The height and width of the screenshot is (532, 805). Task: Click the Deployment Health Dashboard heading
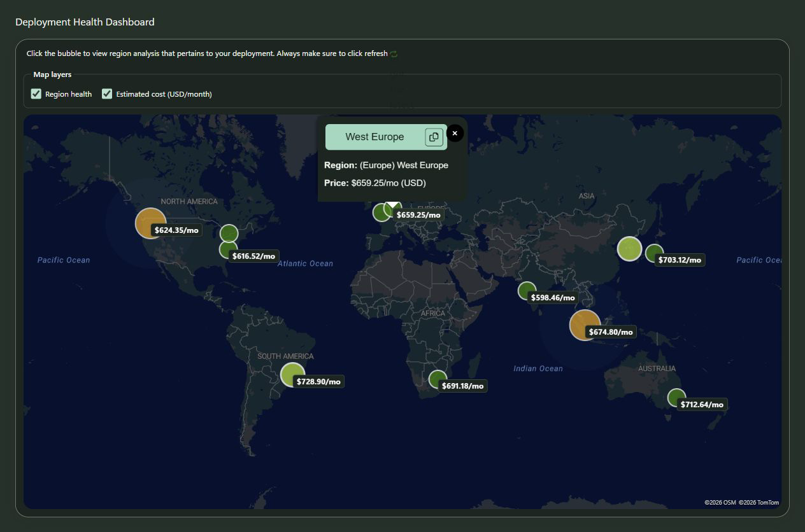85,22
